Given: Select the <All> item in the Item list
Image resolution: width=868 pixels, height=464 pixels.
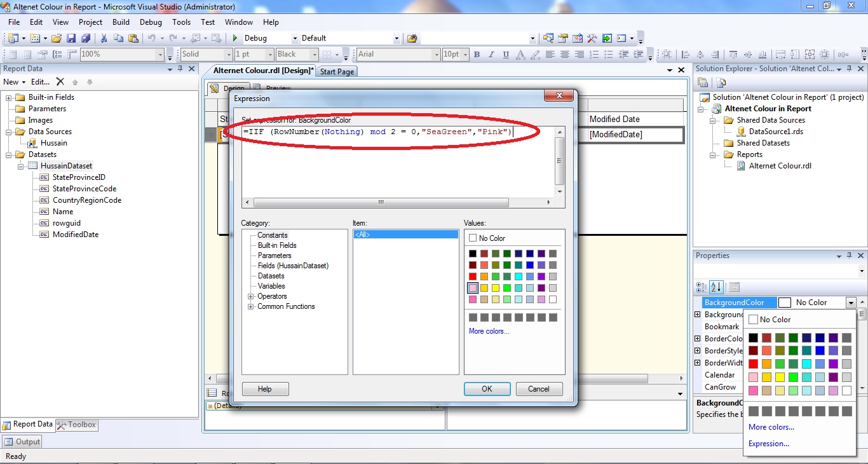Looking at the screenshot, I should [405, 234].
